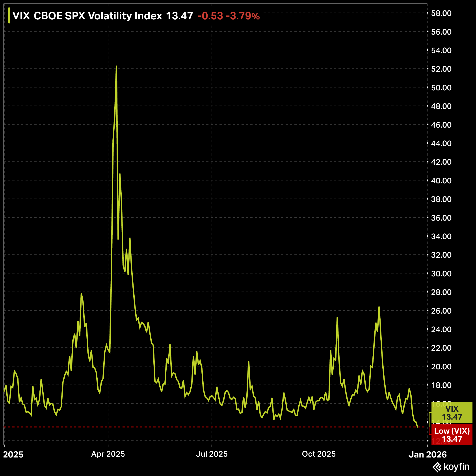
Task: Click the April spike peak near 52
Action: (116, 66)
